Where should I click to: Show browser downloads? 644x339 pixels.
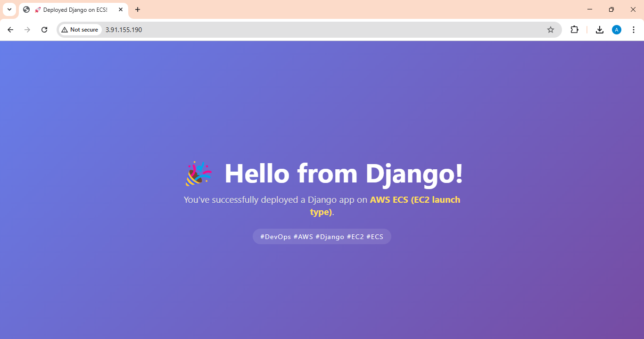(x=599, y=30)
